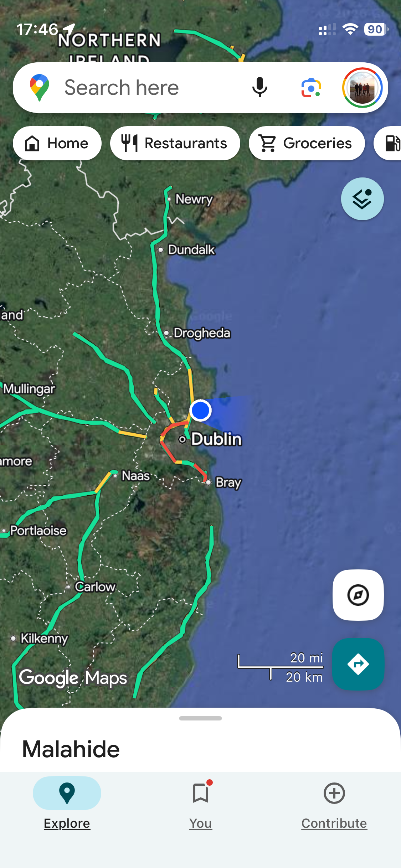The image size is (401, 868).
Task: Select the gas station category chip
Action: coord(389,143)
